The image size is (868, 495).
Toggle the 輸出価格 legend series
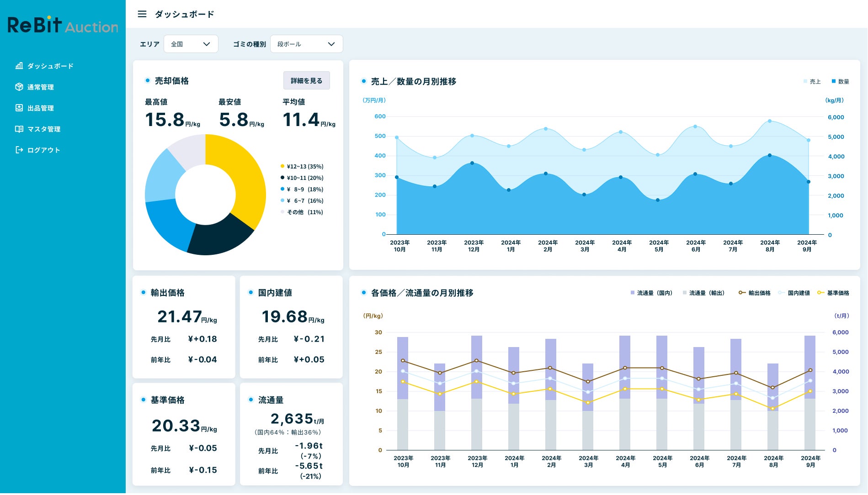[x=755, y=293]
